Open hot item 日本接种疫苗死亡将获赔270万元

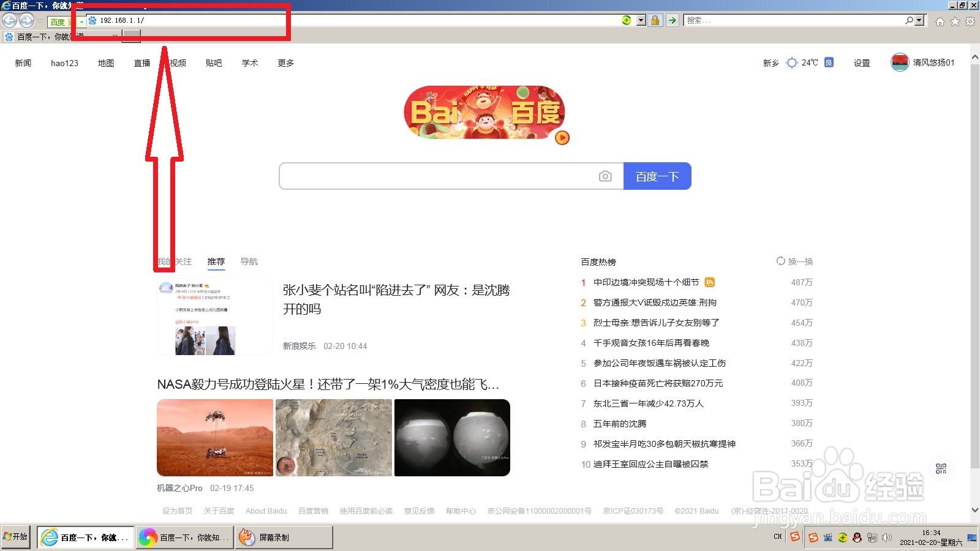tap(658, 383)
